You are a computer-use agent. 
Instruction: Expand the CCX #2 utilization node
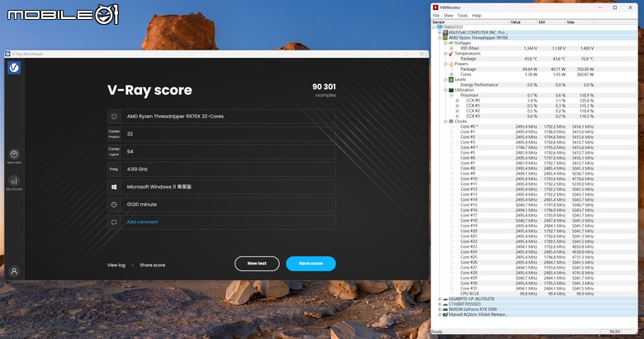457,111
